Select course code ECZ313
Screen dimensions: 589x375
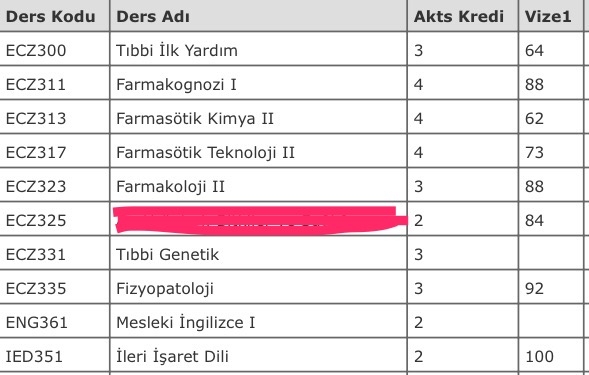coord(36,118)
